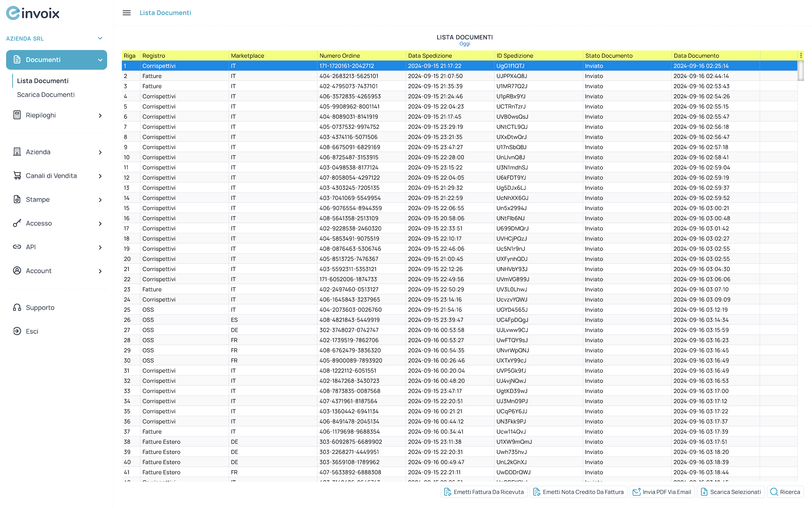Open Lista Documenti in the sidebar
This screenshot has height=508, width=812.
coord(42,80)
